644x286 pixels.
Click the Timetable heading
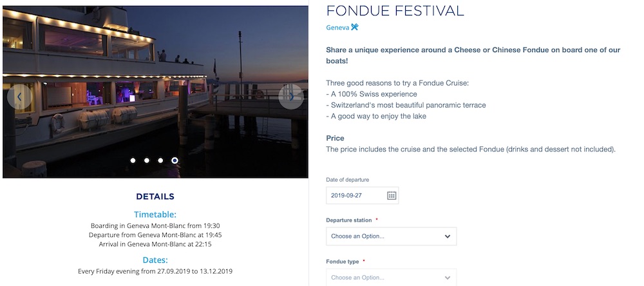click(155, 214)
